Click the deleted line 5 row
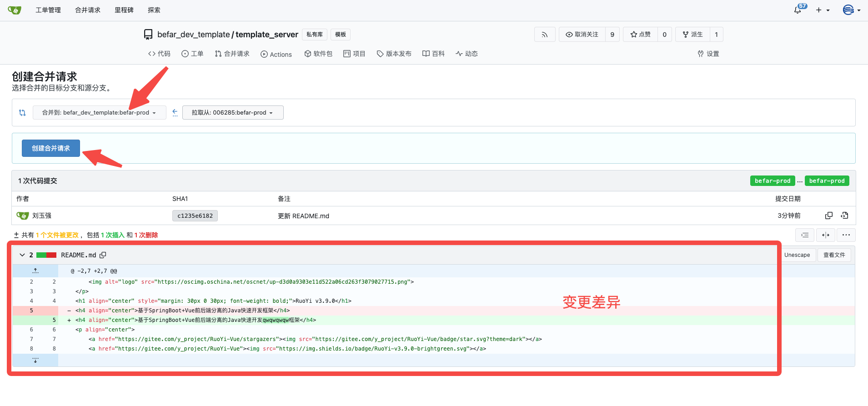 [433, 311]
